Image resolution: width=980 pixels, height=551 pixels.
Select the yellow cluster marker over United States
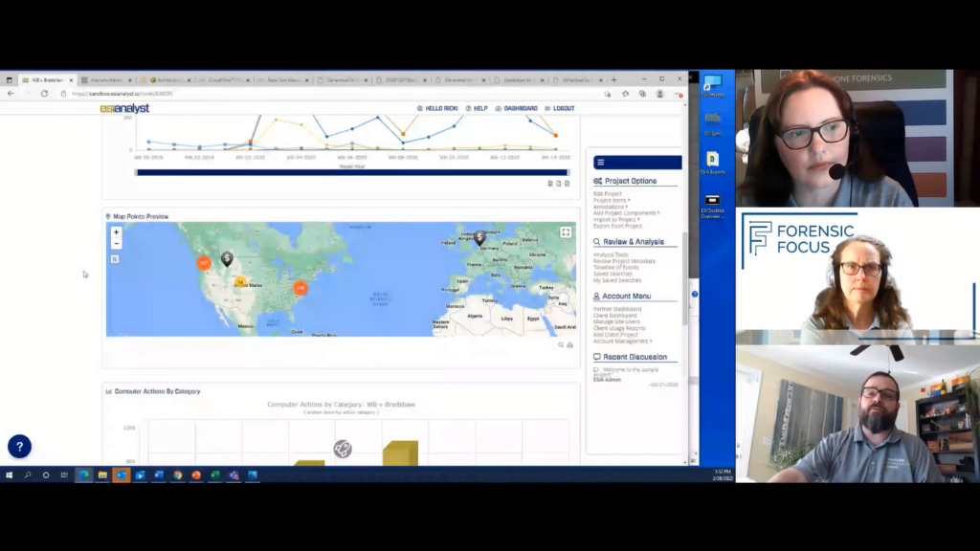pos(240,282)
